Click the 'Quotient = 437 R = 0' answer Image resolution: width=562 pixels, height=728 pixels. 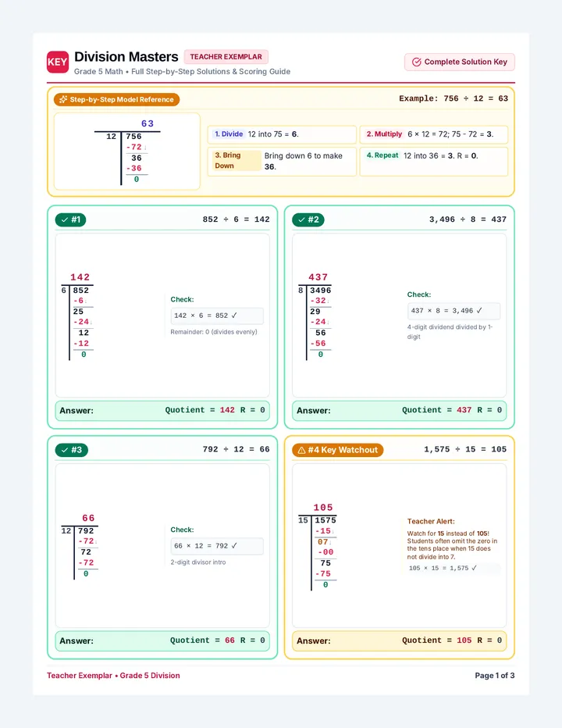click(452, 410)
